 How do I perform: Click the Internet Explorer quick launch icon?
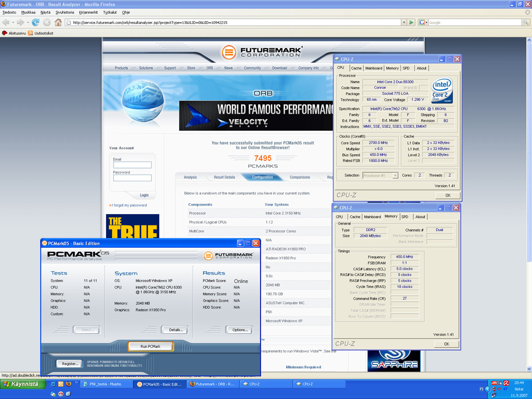(x=53, y=384)
